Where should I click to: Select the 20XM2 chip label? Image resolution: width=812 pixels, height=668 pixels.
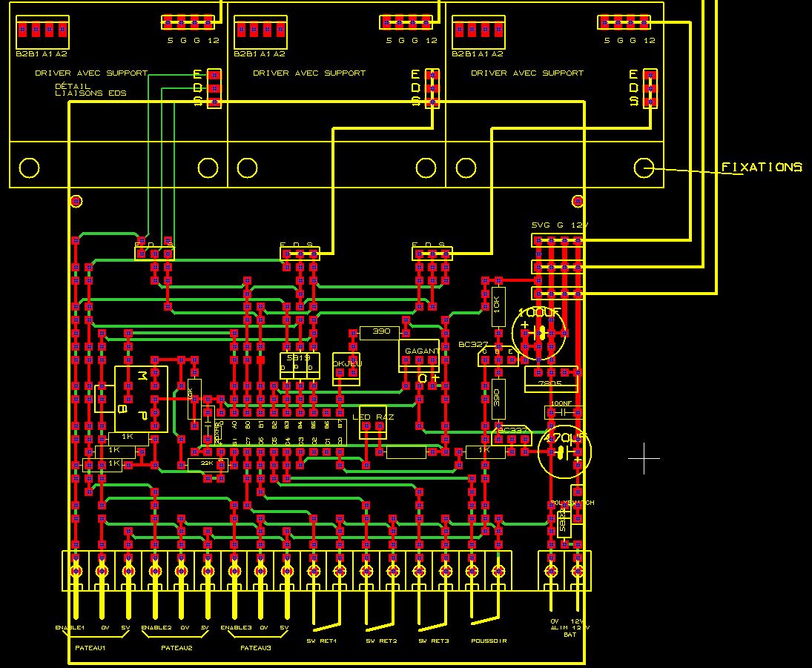pos(216,432)
